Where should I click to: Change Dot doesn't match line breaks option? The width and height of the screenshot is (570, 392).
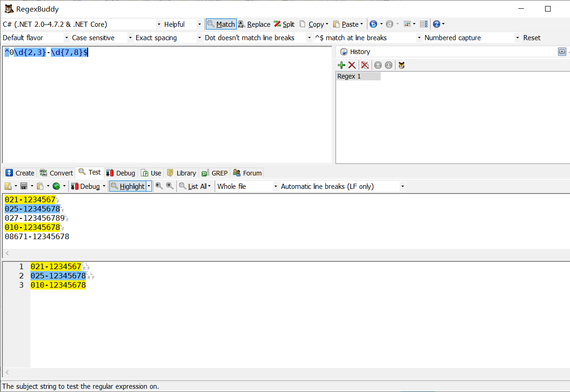coord(258,37)
